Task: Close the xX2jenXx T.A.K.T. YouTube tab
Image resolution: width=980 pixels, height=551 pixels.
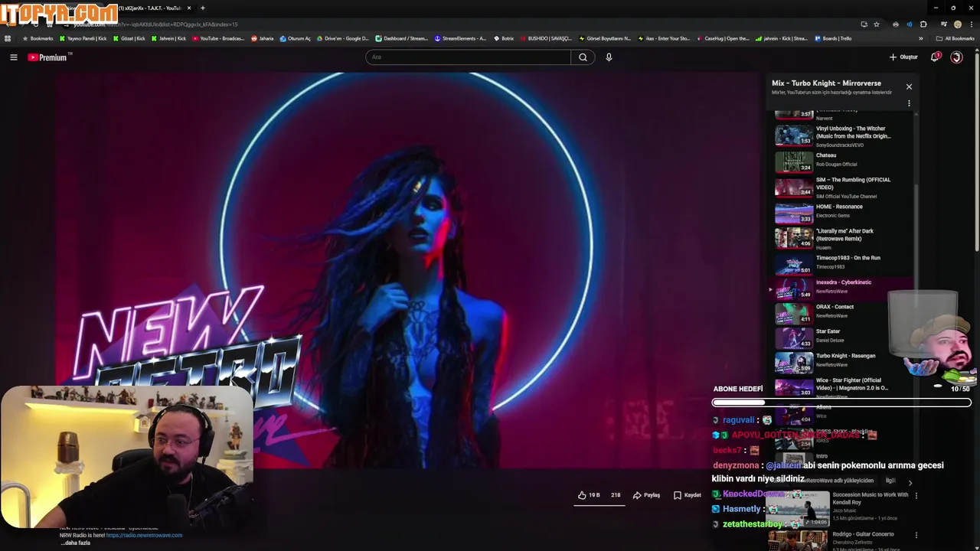Action: tap(189, 8)
